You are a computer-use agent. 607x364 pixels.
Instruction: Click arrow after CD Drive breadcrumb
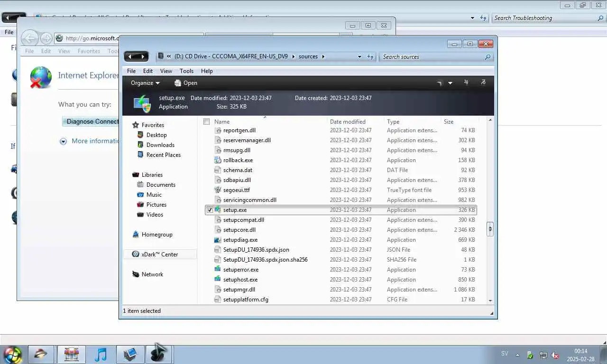[293, 56]
